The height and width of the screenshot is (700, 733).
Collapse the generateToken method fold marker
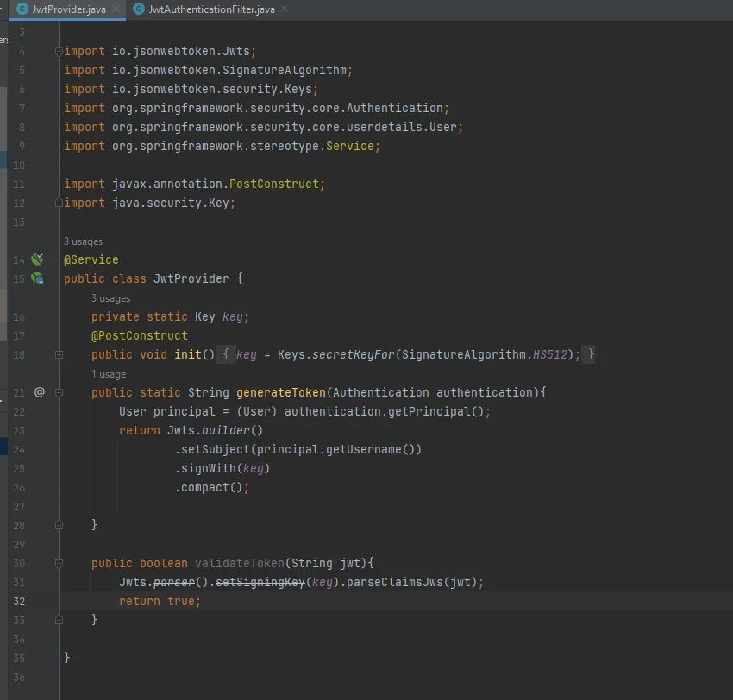[x=59, y=392]
